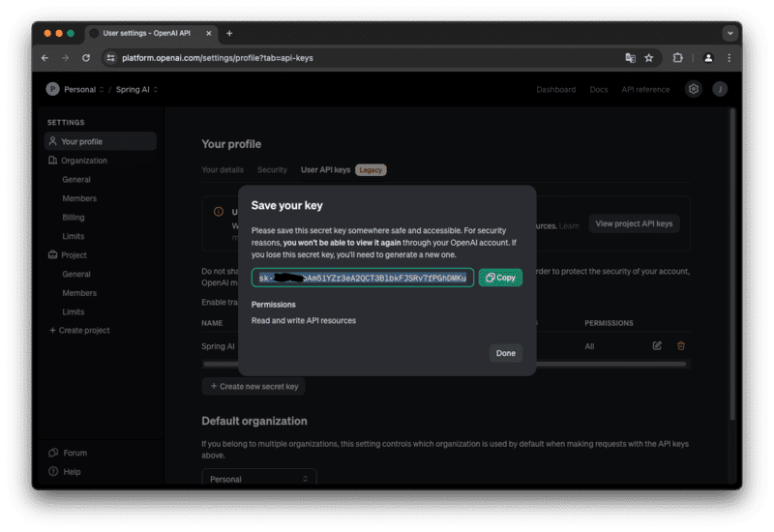The width and height of the screenshot is (774, 532).
Task: Click the horizontal scrollbar under the keys table
Action: point(444,365)
